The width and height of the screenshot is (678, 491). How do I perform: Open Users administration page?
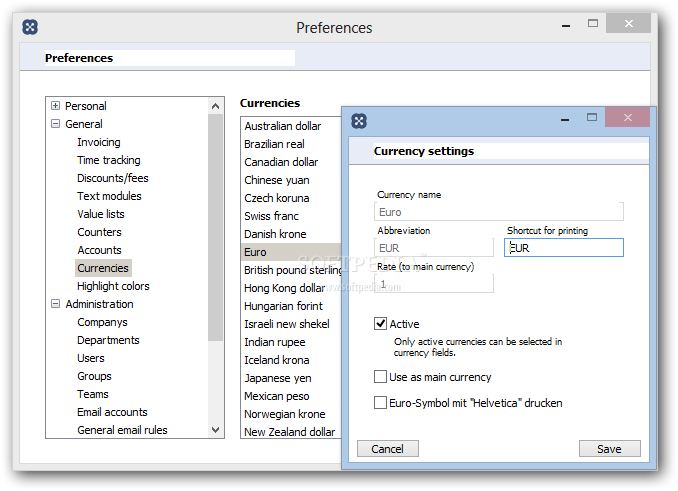coord(91,358)
